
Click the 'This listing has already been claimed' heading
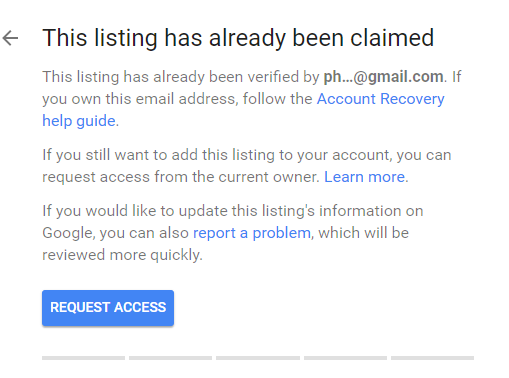[238, 38]
